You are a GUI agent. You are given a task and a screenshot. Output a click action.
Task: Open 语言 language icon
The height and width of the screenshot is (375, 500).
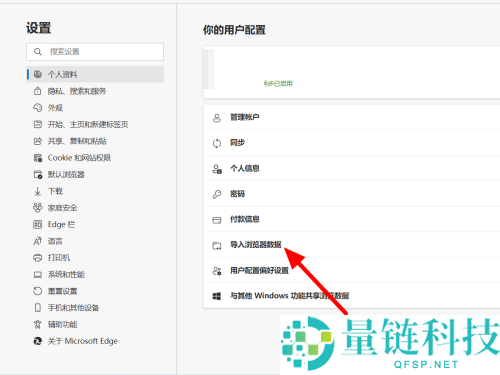(x=38, y=241)
